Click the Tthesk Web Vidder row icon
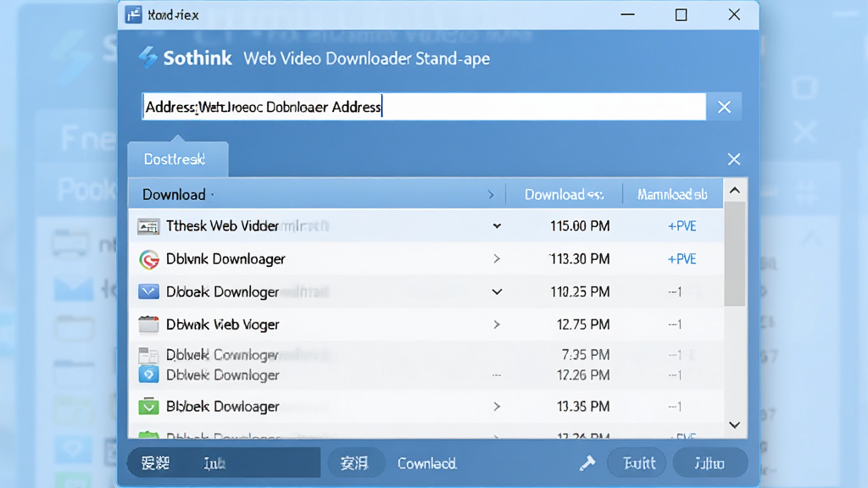The image size is (868, 488). (148, 226)
